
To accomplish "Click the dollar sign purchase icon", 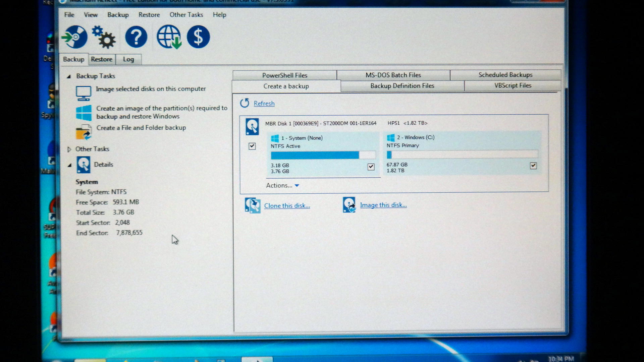I will point(198,37).
